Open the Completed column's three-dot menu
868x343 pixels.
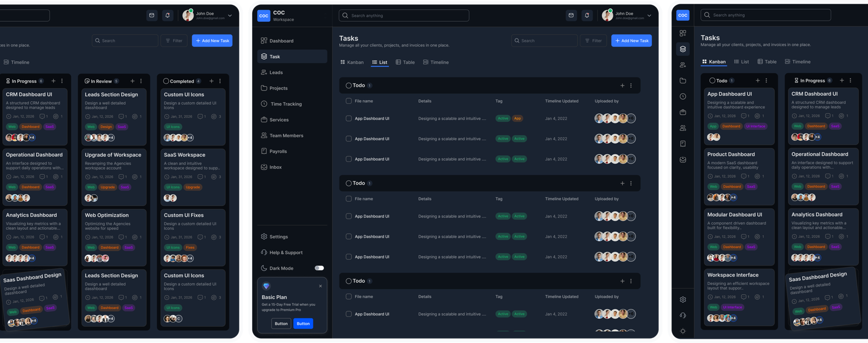(220, 81)
